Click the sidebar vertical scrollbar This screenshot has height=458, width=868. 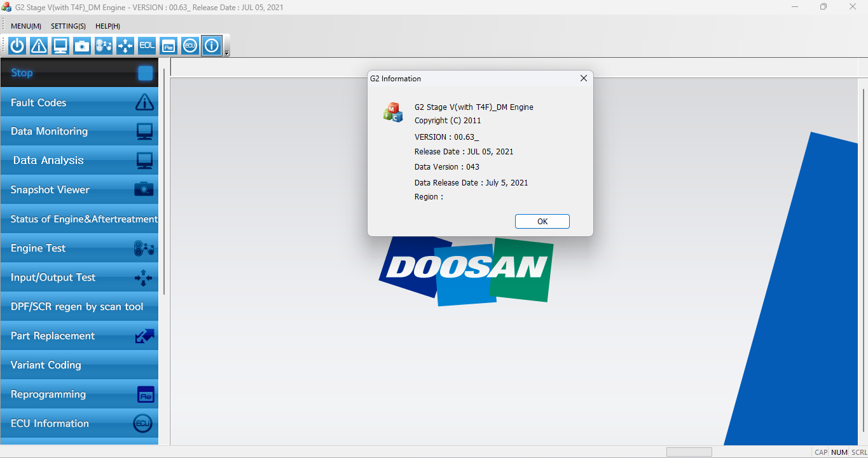click(x=164, y=181)
